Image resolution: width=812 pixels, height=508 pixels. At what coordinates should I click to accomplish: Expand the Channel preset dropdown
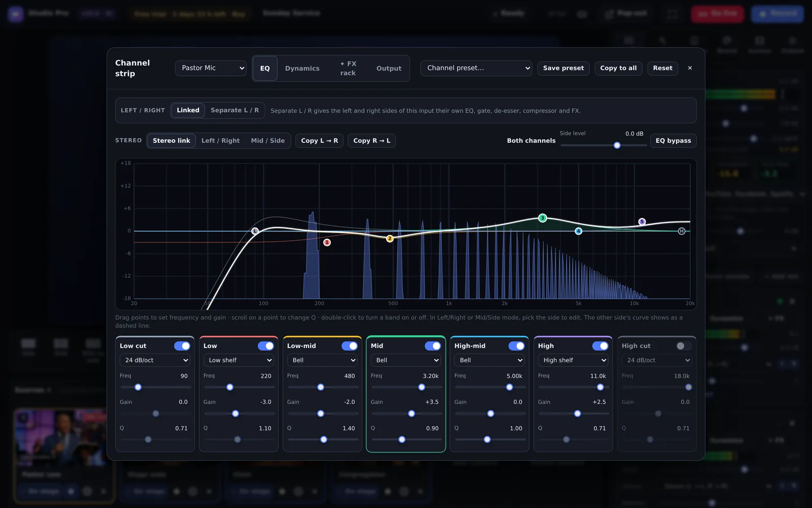pyautogui.click(x=476, y=68)
